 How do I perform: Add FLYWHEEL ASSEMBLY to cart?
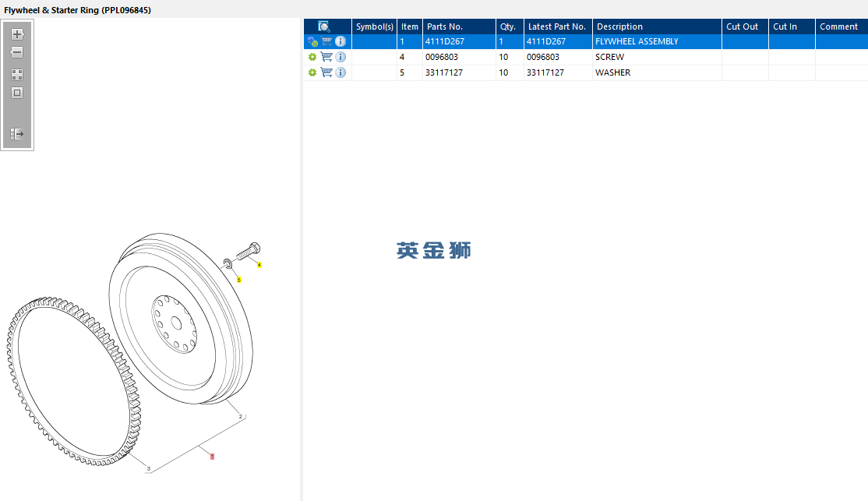click(326, 41)
